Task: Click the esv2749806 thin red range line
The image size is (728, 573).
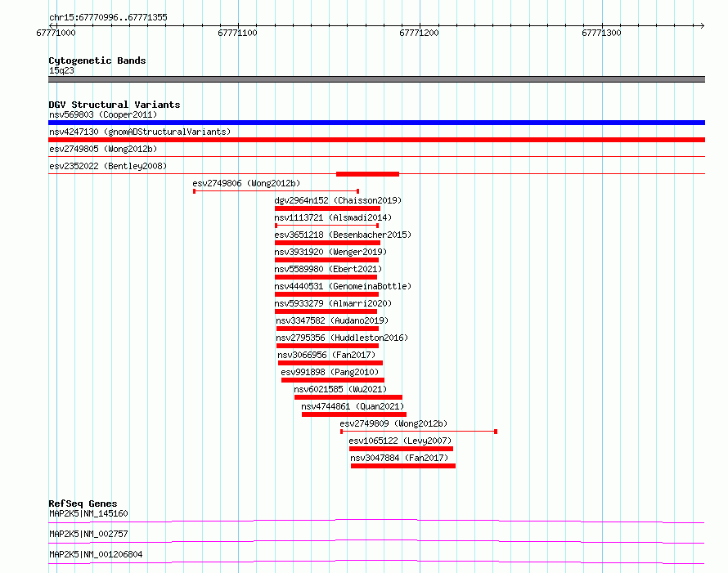Action: 276,191
